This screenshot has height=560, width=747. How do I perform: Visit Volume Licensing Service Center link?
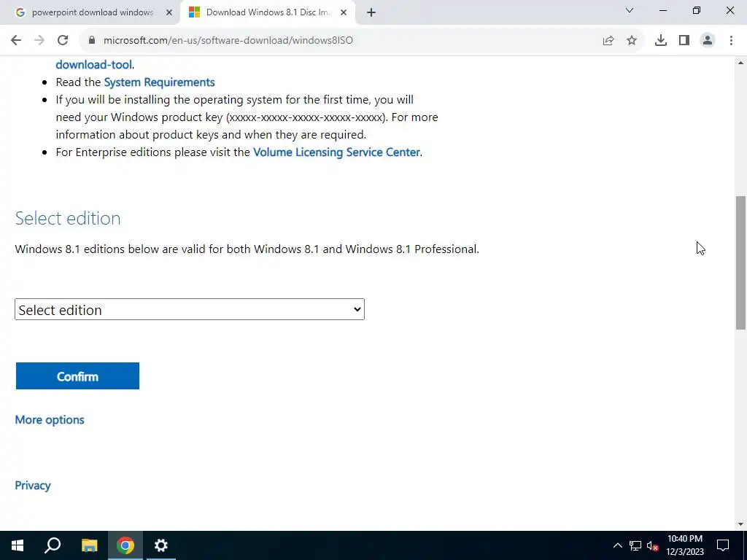(336, 152)
